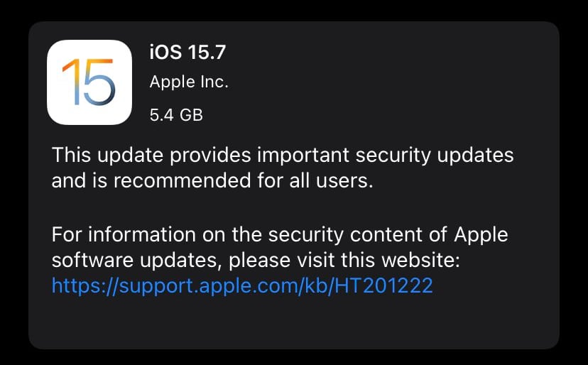Click the 5.4 GB download size
This screenshot has width=588, height=365.
[176, 115]
